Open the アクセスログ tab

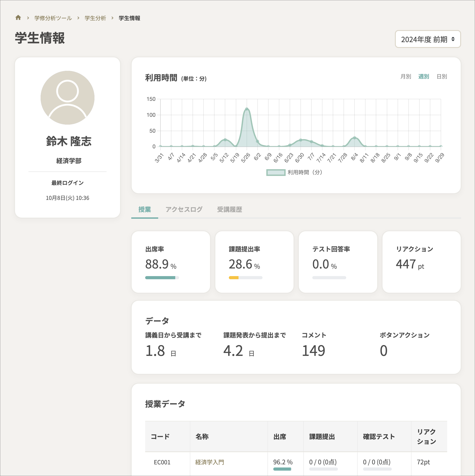(x=184, y=209)
